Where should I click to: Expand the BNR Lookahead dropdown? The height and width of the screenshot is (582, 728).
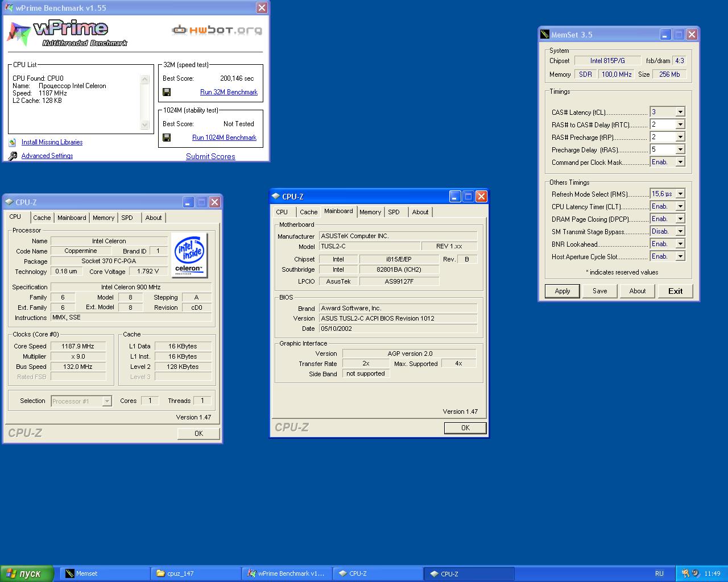(x=680, y=244)
